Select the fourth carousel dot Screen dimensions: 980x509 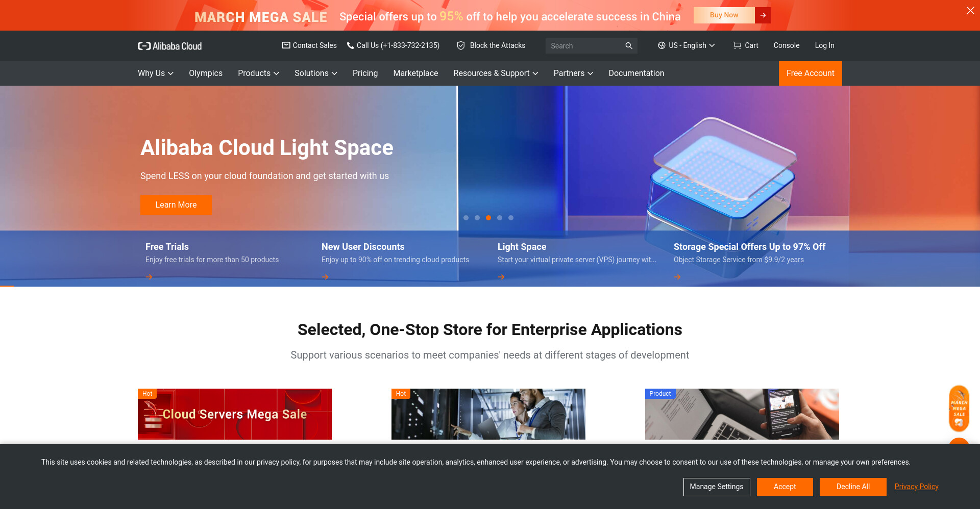coord(500,218)
